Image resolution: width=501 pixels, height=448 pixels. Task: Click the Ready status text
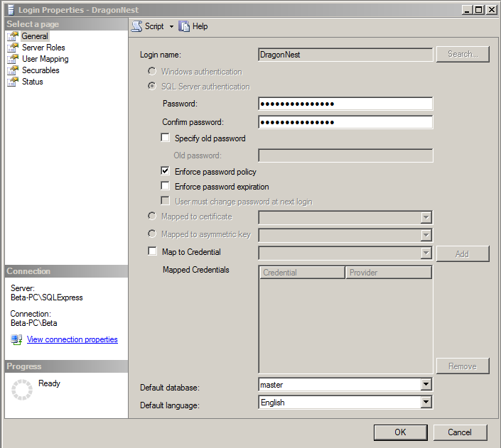(x=49, y=383)
